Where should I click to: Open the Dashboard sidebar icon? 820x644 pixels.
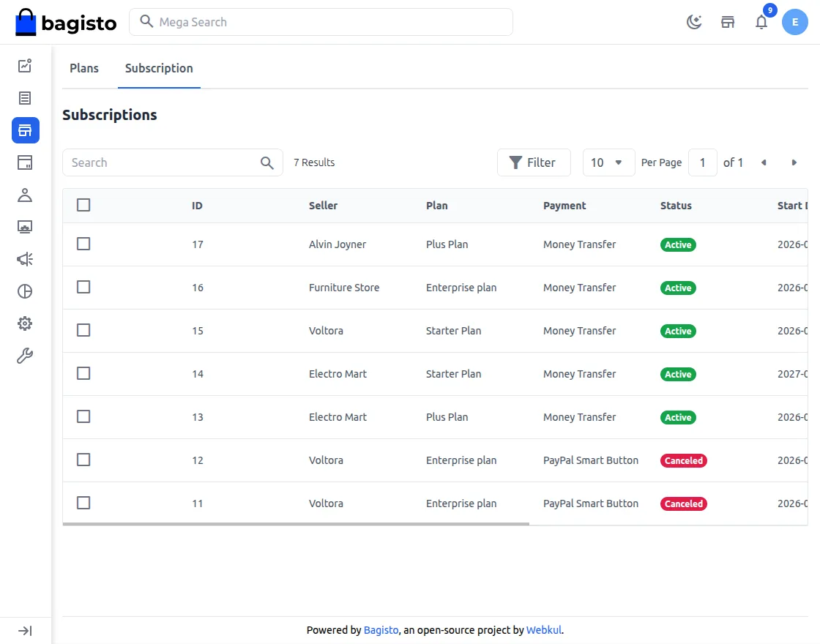click(x=25, y=66)
